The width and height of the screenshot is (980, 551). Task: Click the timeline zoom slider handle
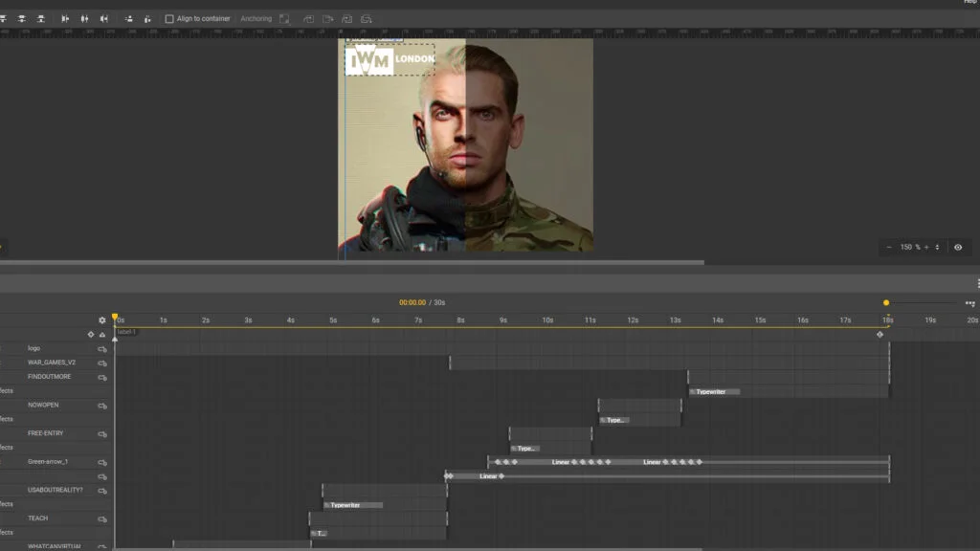coord(886,303)
